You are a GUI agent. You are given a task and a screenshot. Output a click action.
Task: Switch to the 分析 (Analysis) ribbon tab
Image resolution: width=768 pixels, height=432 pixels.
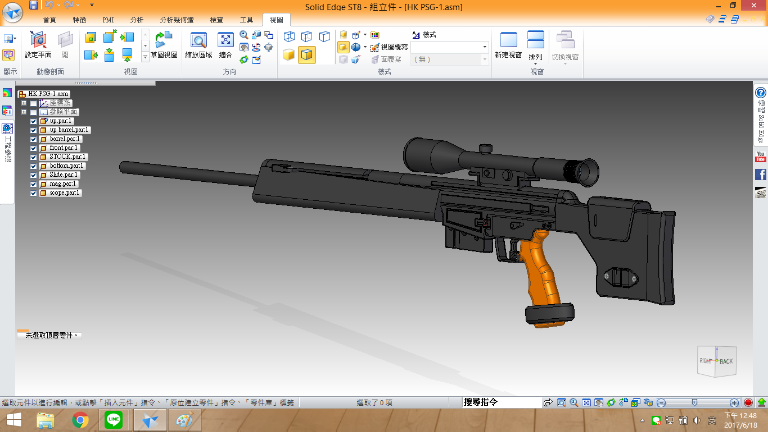click(137, 20)
